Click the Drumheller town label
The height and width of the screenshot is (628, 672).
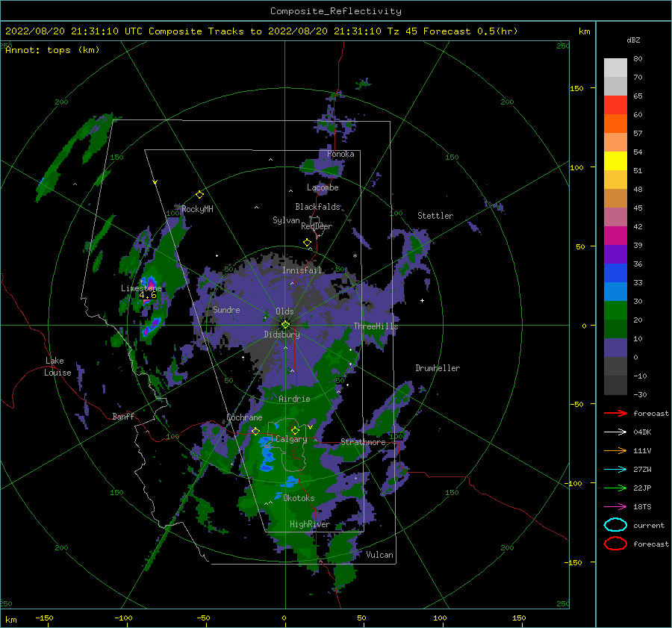(x=438, y=368)
